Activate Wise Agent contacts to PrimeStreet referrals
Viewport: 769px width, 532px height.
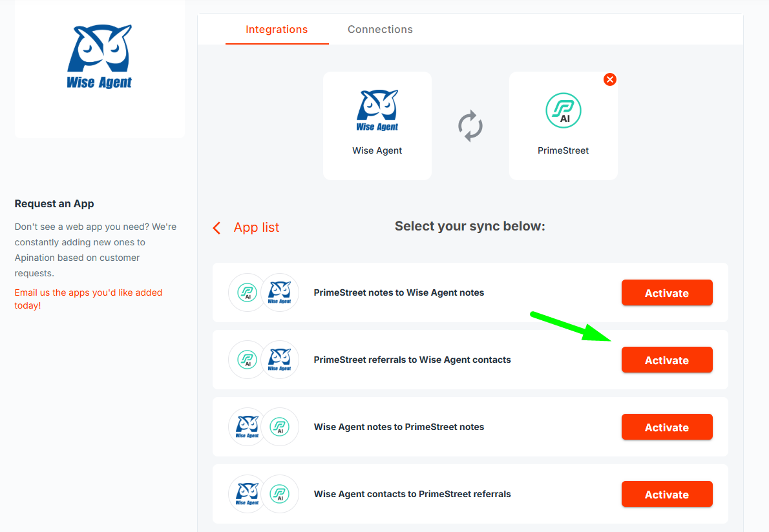[x=667, y=495]
